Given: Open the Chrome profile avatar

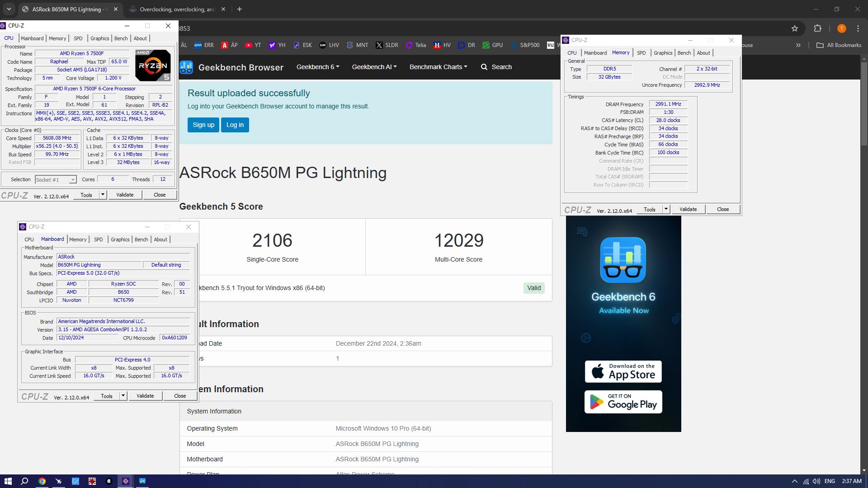Looking at the screenshot, I should point(841,28).
